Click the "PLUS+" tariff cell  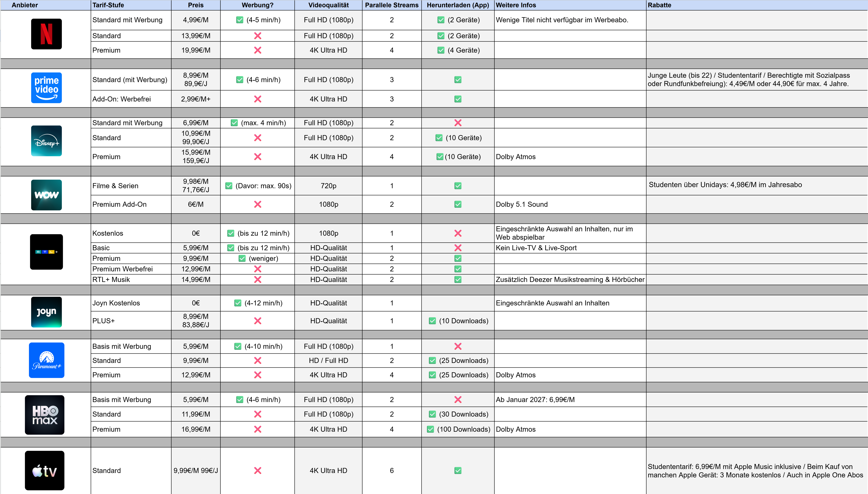coord(131,321)
